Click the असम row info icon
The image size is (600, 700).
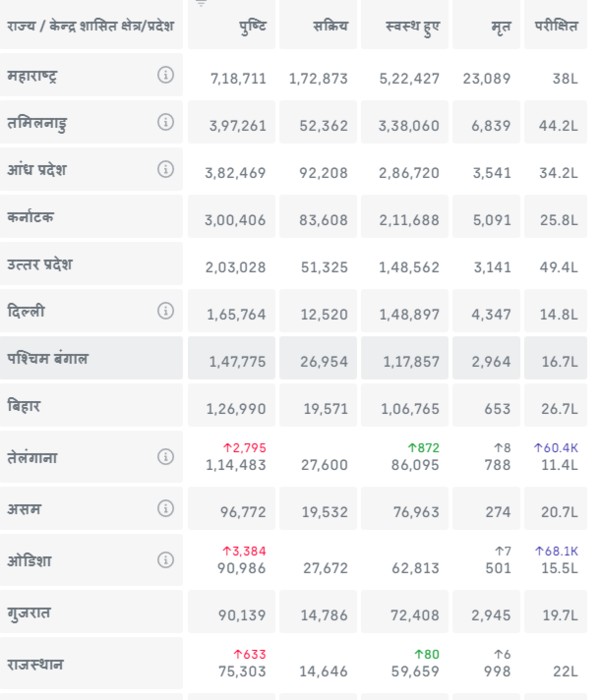(x=166, y=509)
